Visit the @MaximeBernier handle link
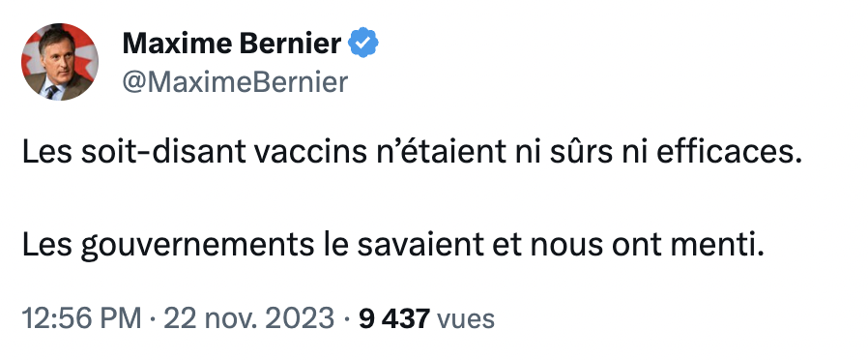Viewport: 868px width, 360px height. pos(235,82)
